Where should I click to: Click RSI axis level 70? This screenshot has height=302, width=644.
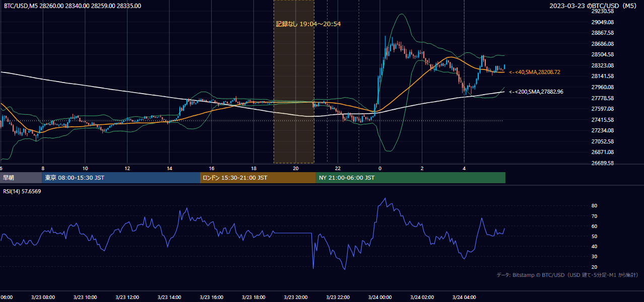click(x=594, y=216)
